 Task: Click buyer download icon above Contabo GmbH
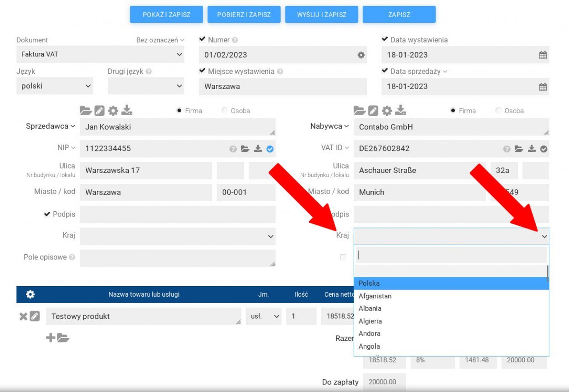tap(400, 111)
